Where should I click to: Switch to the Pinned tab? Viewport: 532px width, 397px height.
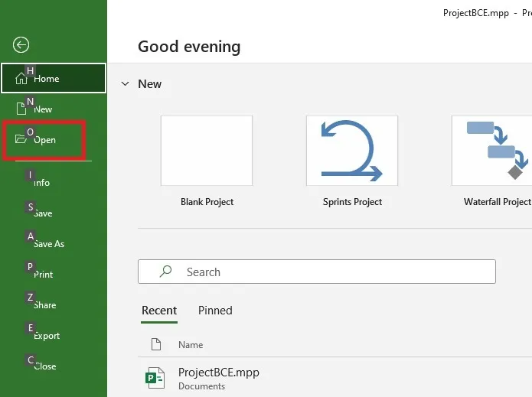pyautogui.click(x=215, y=311)
